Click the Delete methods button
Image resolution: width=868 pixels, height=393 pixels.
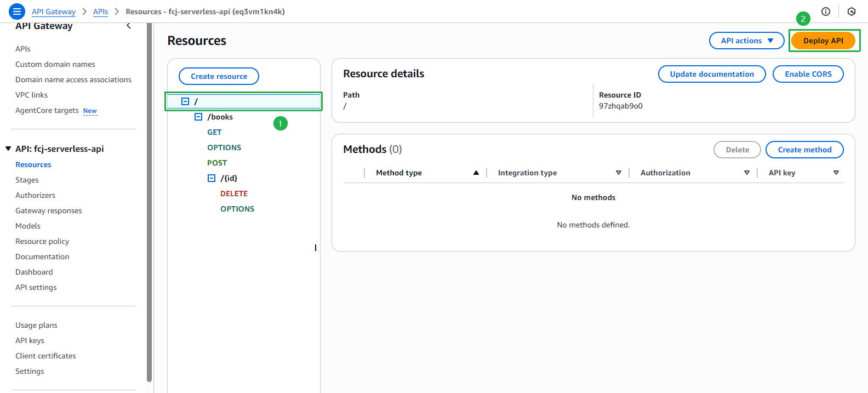pyautogui.click(x=737, y=150)
